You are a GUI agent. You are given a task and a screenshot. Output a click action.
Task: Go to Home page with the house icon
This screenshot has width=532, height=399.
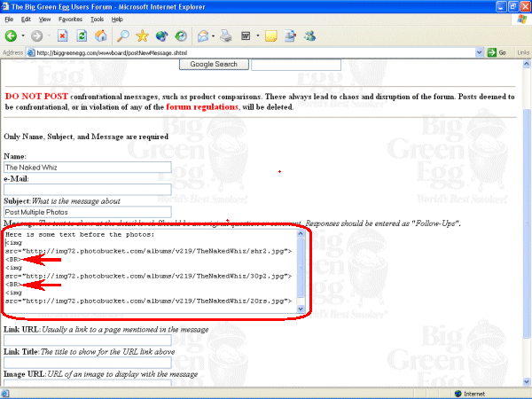[x=101, y=35]
